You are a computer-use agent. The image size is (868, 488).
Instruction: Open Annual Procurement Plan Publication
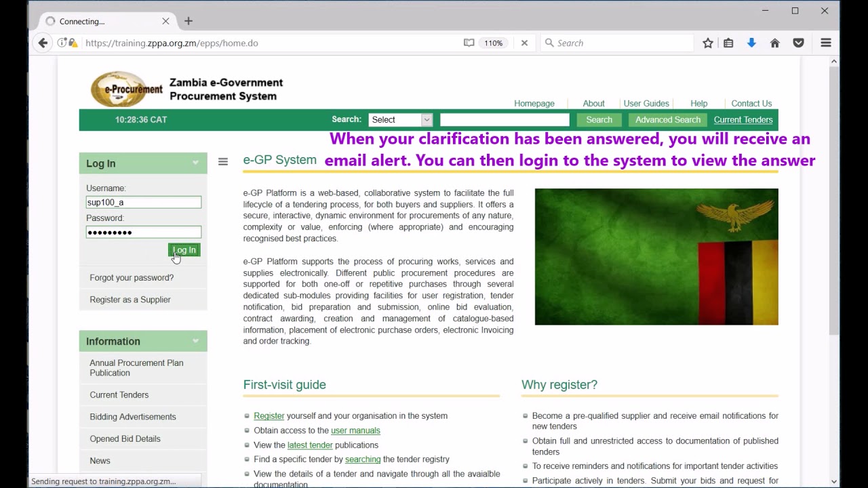(136, 368)
